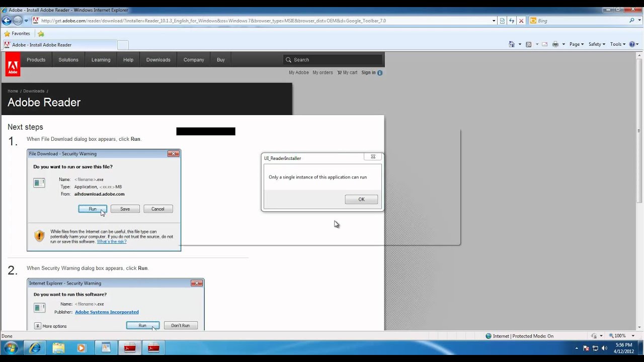
Task: Click the IE Forward navigation arrow
Action: [18, 21]
